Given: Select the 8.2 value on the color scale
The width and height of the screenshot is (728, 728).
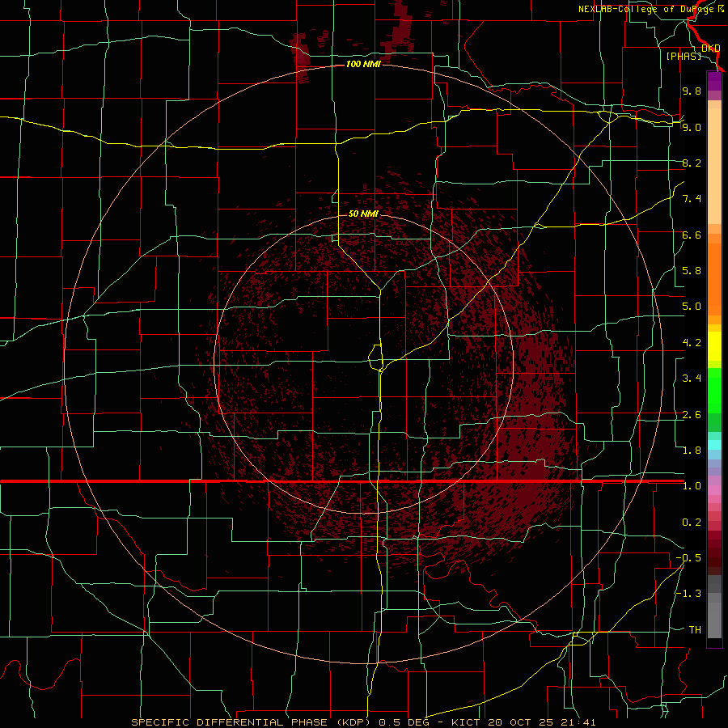Looking at the screenshot, I should (x=692, y=163).
